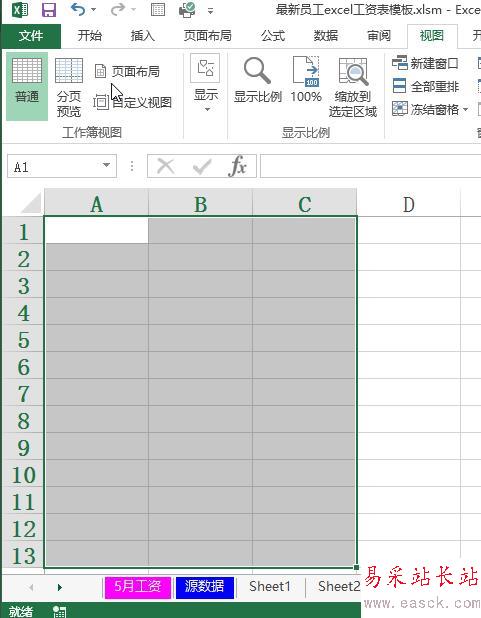Open the Sheet2 tab
The width and height of the screenshot is (481, 618).
coord(338,586)
